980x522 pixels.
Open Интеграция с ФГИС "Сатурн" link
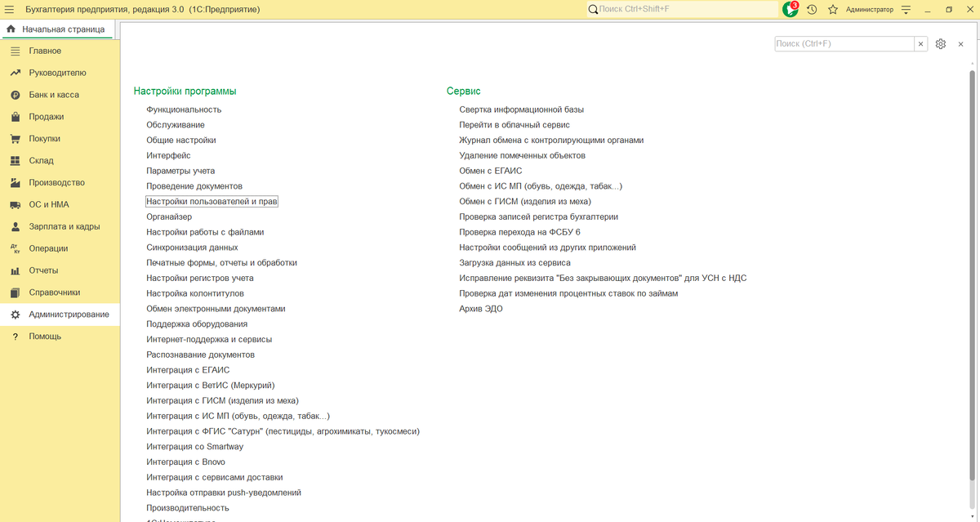coord(283,431)
